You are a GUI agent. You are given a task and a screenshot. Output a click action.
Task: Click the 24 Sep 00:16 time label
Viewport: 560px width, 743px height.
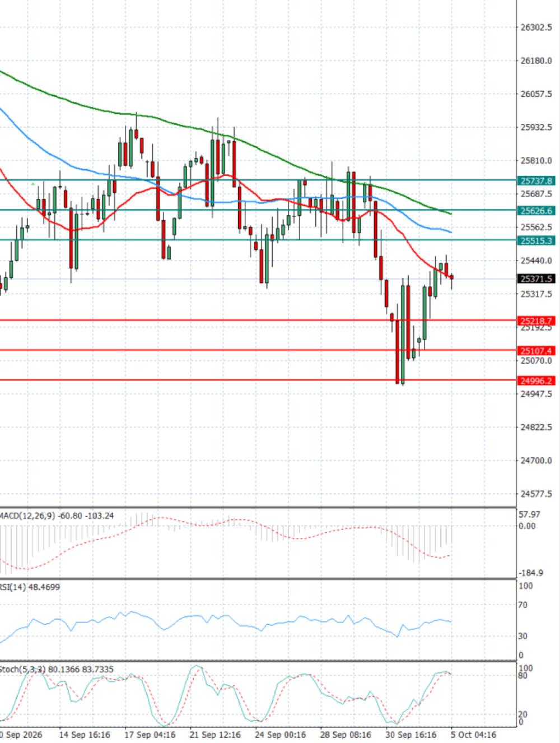[x=281, y=735]
